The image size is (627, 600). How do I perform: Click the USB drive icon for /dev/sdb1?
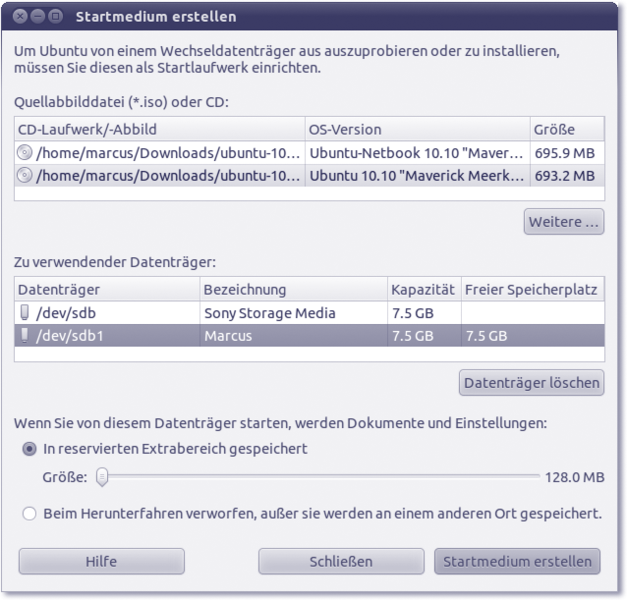click(x=24, y=336)
